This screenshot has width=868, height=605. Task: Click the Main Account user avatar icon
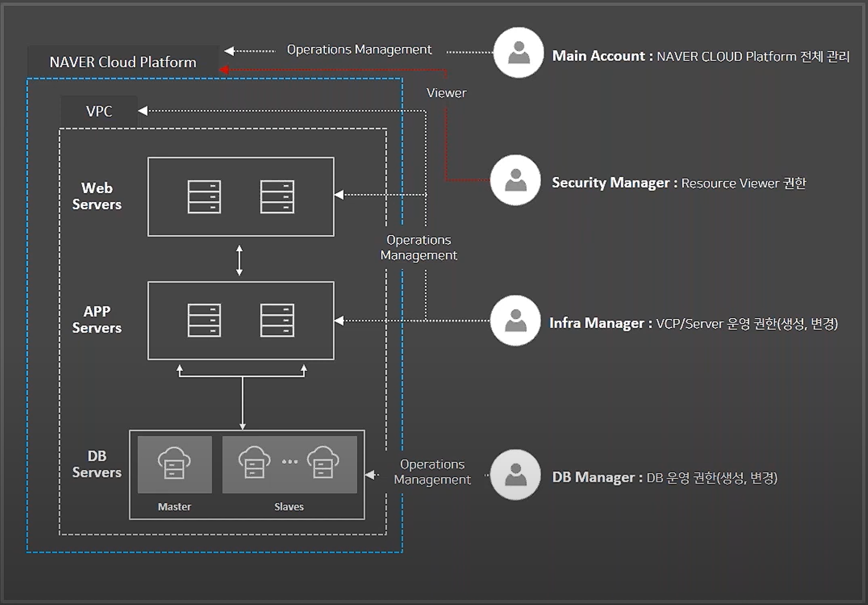[518, 52]
